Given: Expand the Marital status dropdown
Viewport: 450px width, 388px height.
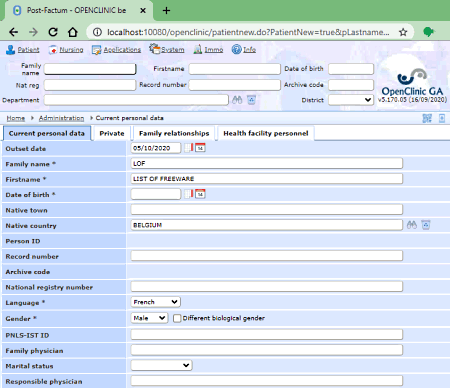Looking at the screenshot, I should 161,365.
